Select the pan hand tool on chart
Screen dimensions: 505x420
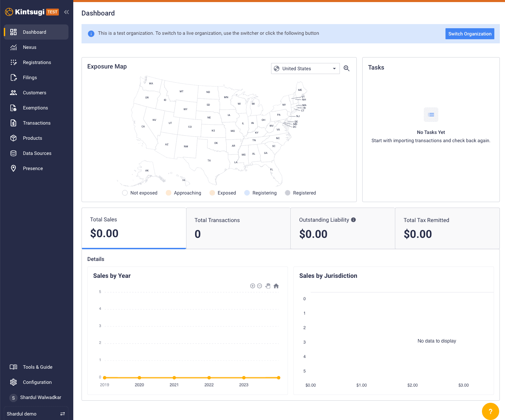[268, 286]
